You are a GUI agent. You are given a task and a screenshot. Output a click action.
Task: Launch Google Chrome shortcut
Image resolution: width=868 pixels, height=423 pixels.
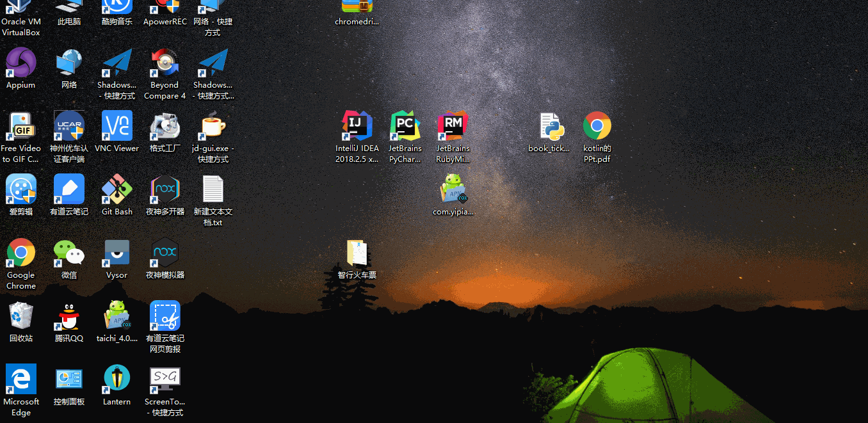[21, 264]
